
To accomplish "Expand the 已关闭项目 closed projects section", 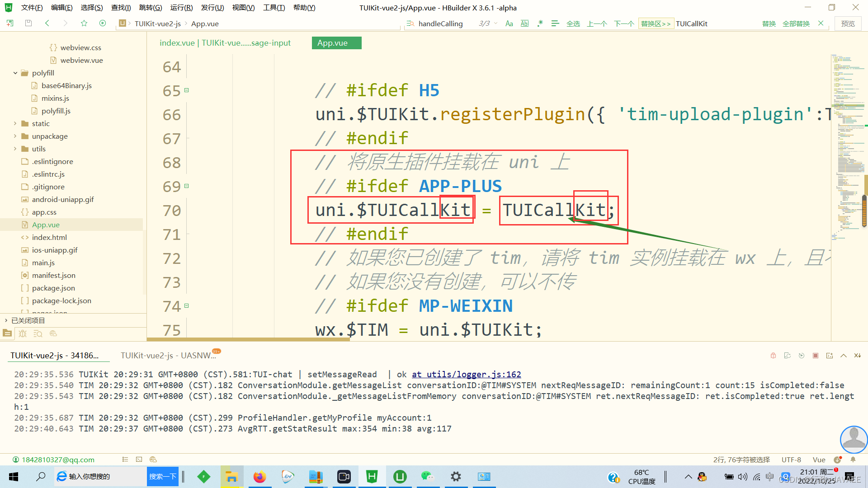I will click(6, 320).
